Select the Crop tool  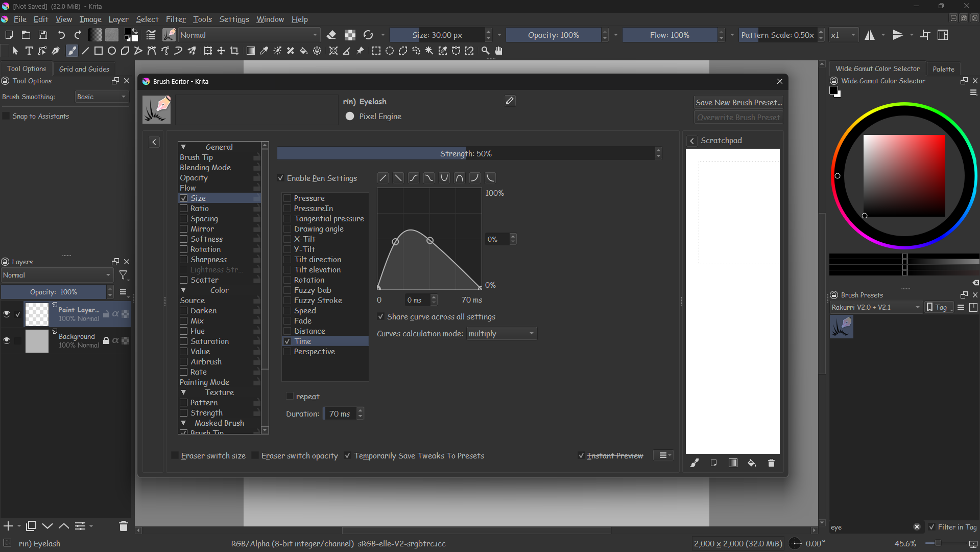(234, 51)
